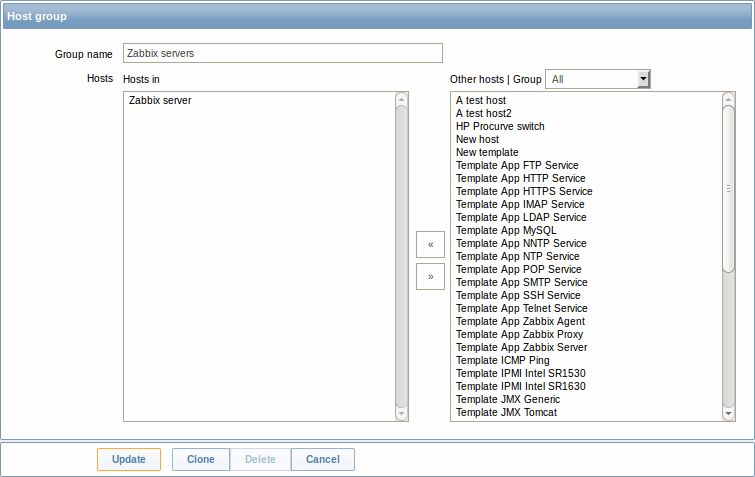Click the » move-hosts-out button
The height and width of the screenshot is (477, 755).
(x=430, y=276)
